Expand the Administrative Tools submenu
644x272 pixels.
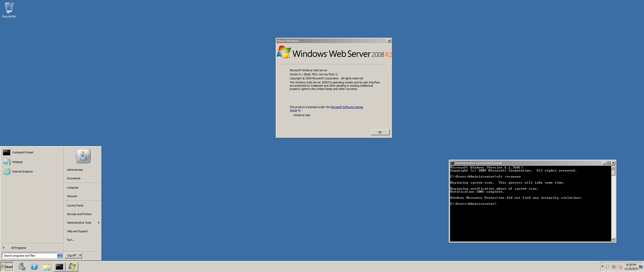(83, 223)
